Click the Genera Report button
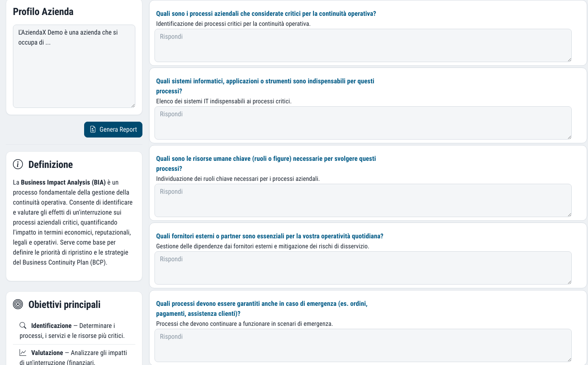 pos(113,130)
